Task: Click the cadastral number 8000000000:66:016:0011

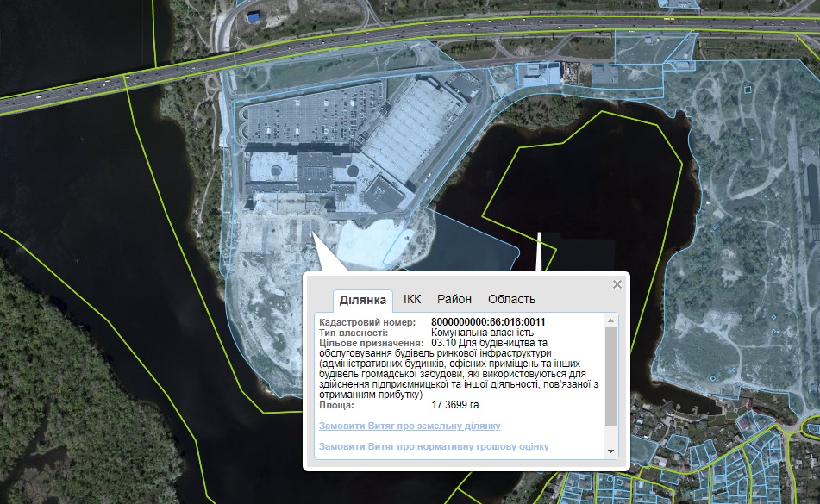Action: (488, 322)
